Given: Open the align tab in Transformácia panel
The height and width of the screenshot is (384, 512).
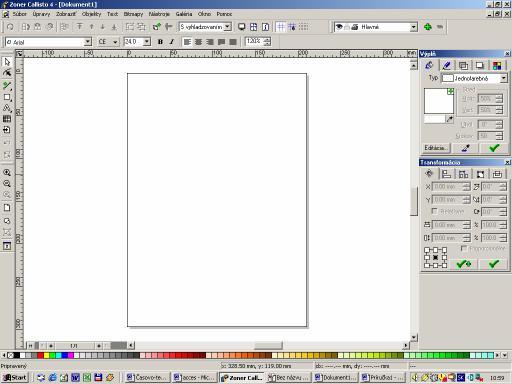Looking at the screenshot, I should coord(446,174).
